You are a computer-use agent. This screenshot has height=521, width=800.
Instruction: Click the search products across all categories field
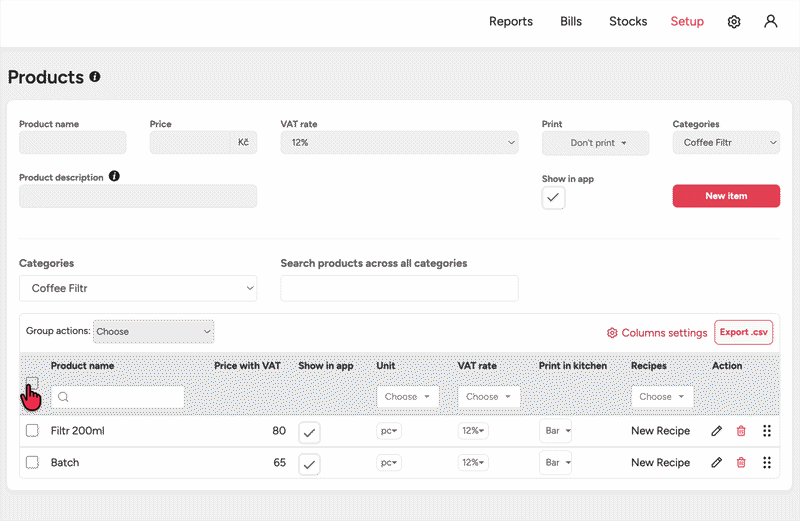[x=399, y=288]
